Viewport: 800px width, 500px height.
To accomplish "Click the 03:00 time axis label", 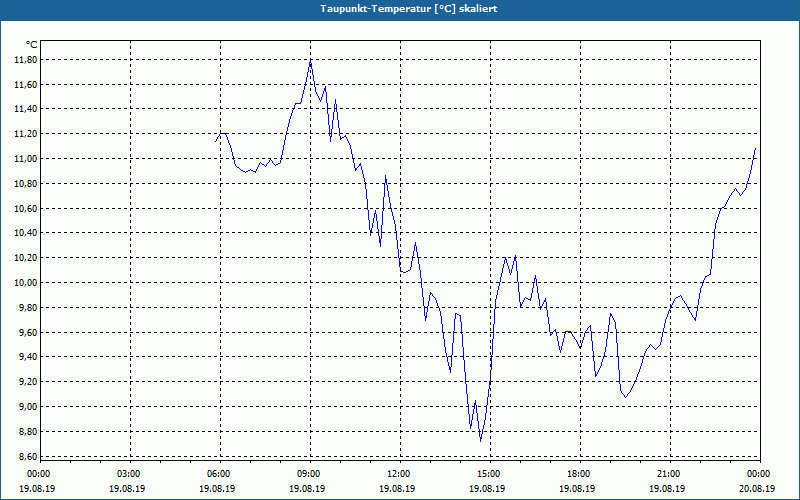I will coord(128,474).
